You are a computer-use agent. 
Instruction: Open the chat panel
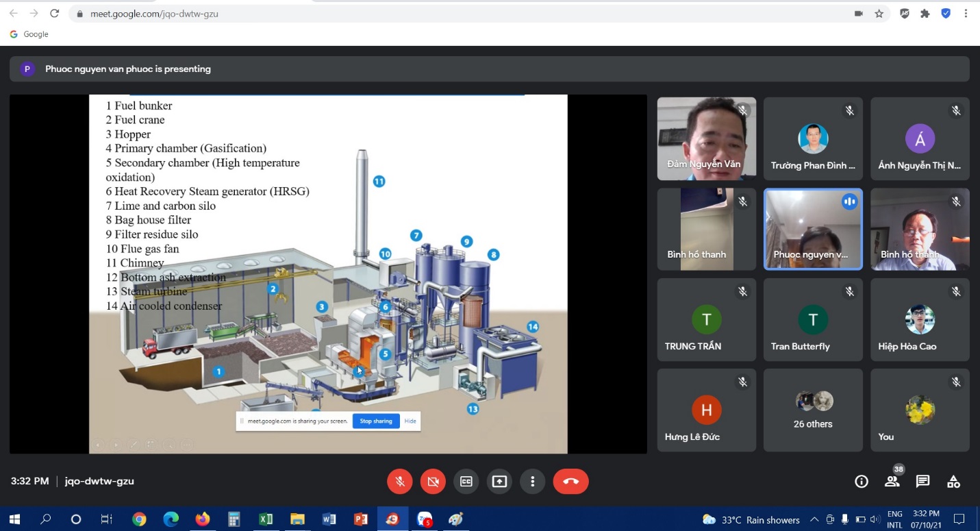(x=922, y=482)
